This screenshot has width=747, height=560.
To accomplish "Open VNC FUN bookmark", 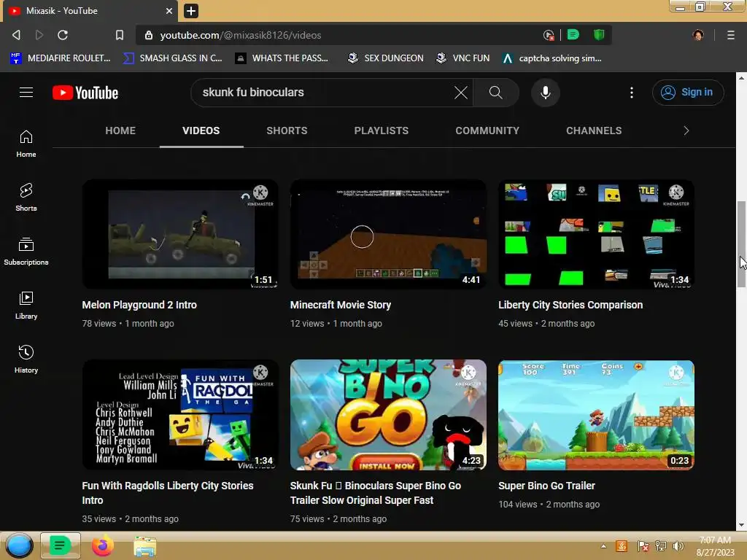I will point(463,58).
